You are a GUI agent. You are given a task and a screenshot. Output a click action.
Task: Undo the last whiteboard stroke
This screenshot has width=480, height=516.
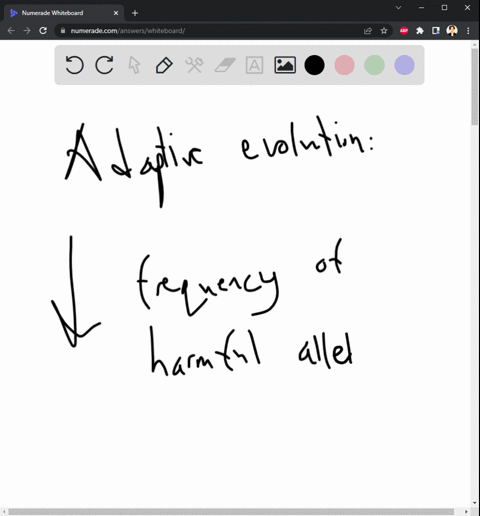click(74, 65)
